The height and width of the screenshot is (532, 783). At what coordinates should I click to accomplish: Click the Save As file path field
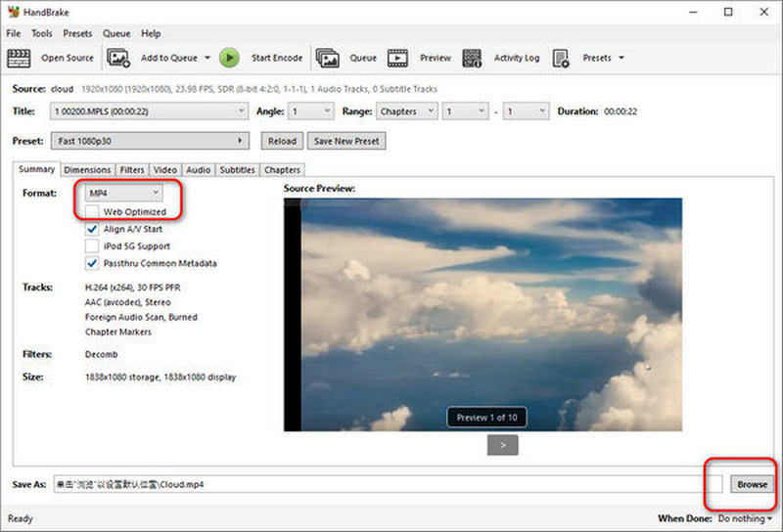point(388,484)
